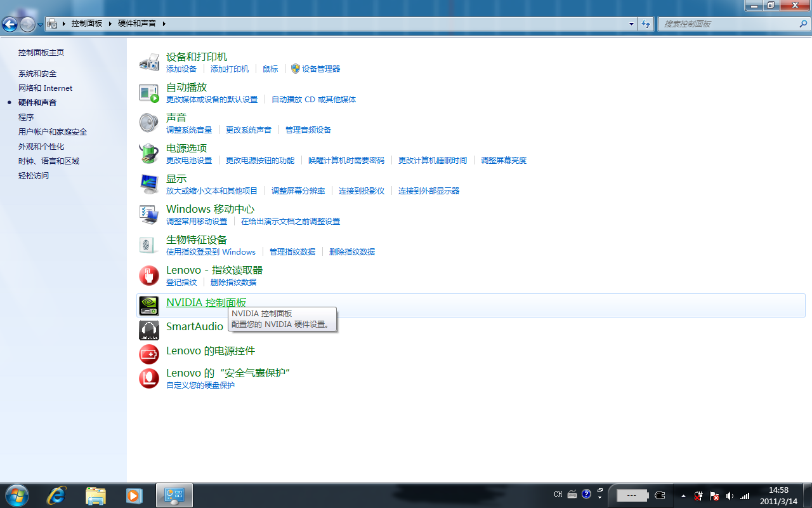Click 连接到外部显示器 link
Image resolution: width=812 pixels, height=508 pixels.
click(x=429, y=191)
